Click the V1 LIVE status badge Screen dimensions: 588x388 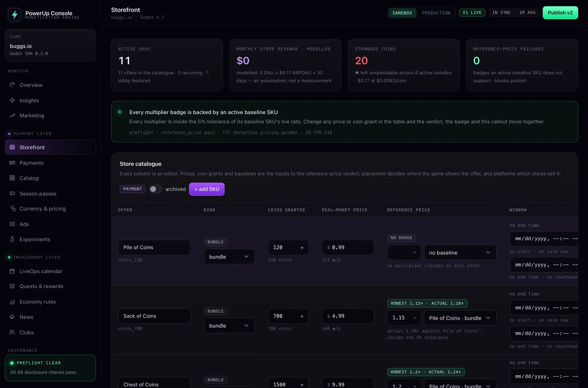[472, 13]
